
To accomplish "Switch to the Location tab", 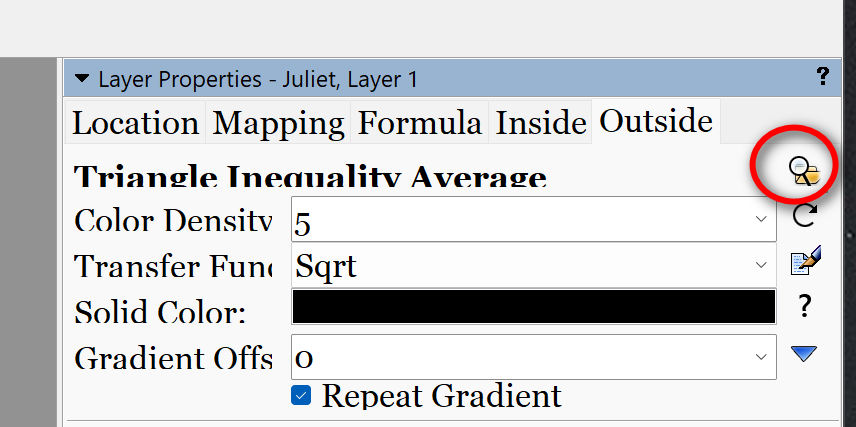I will tap(135, 122).
